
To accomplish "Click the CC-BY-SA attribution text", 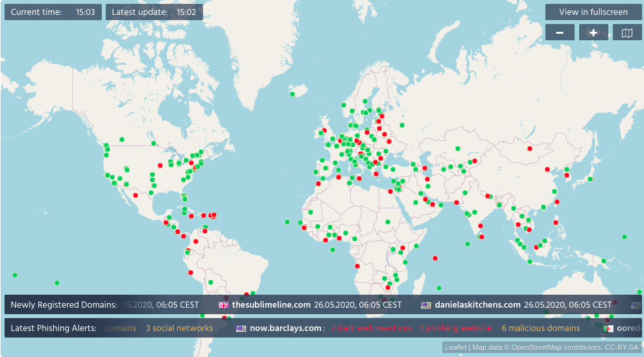I will tap(622, 347).
